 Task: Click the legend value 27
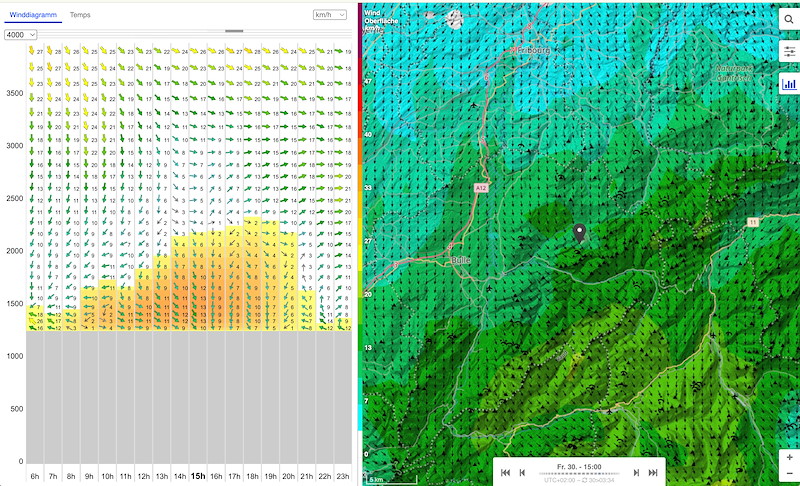point(368,241)
